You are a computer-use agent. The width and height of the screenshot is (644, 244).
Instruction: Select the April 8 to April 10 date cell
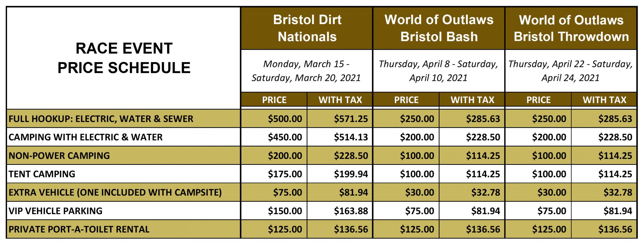[x=439, y=71]
